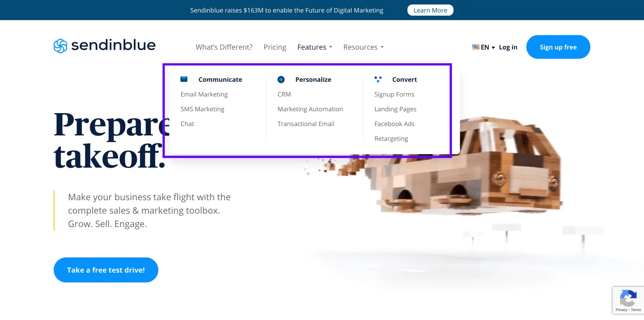Click Learn More in announcement banner
This screenshot has width=644, height=320.
pyautogui.click(x=430, y=10)
